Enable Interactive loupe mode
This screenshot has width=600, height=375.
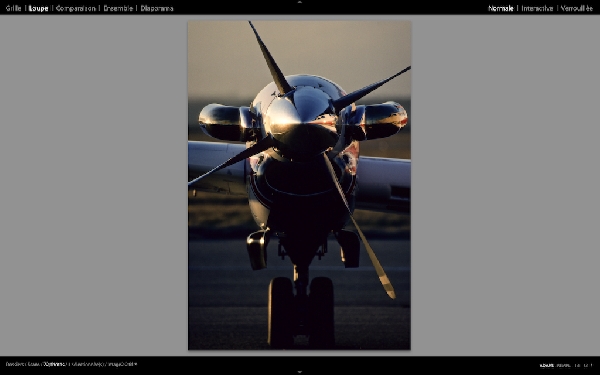click(537, 8)
